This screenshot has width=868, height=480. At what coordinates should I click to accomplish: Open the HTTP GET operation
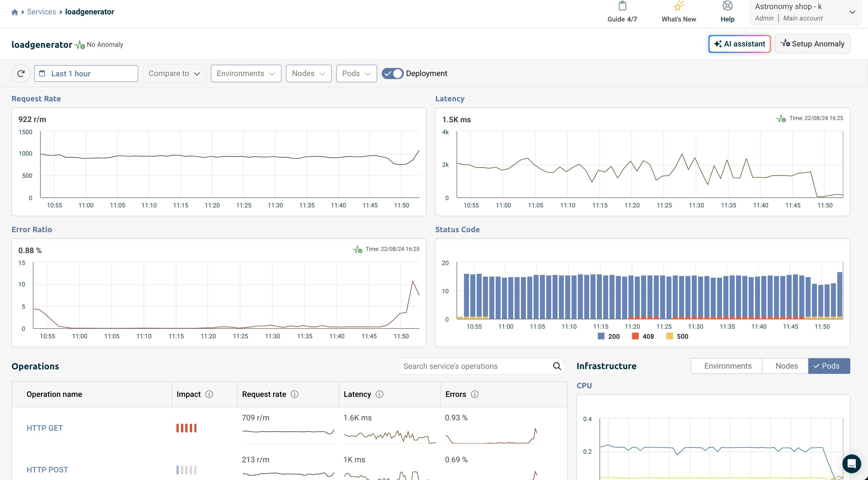44,428
